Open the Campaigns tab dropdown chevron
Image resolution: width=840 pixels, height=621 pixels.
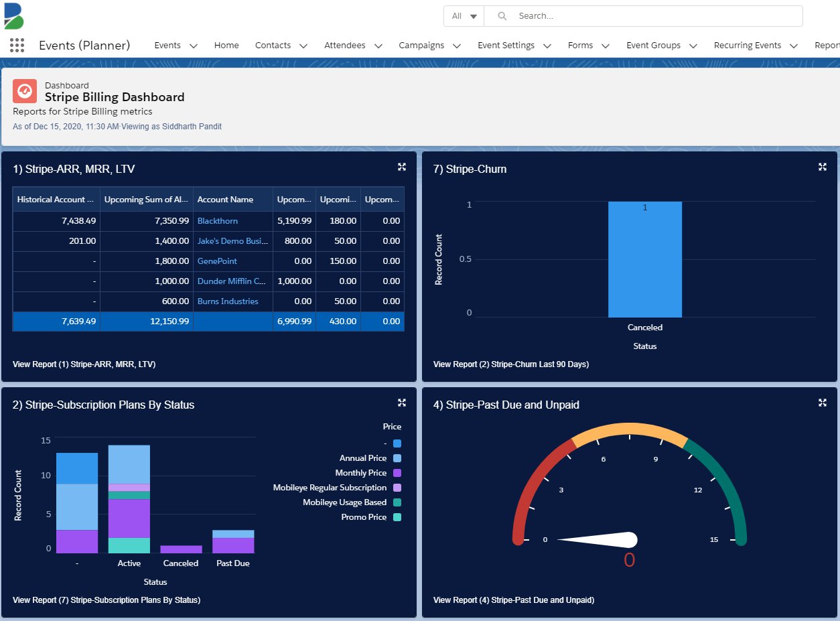[x=457, y=46]
